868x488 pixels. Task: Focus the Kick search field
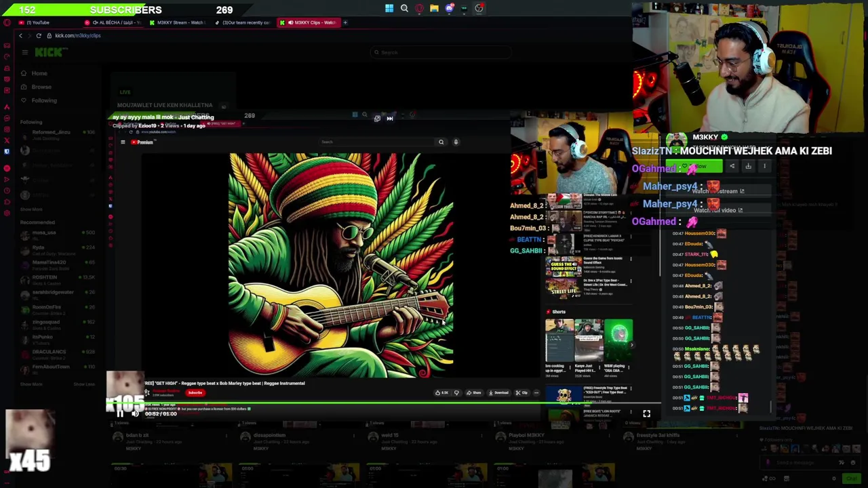tap(441, 52)
